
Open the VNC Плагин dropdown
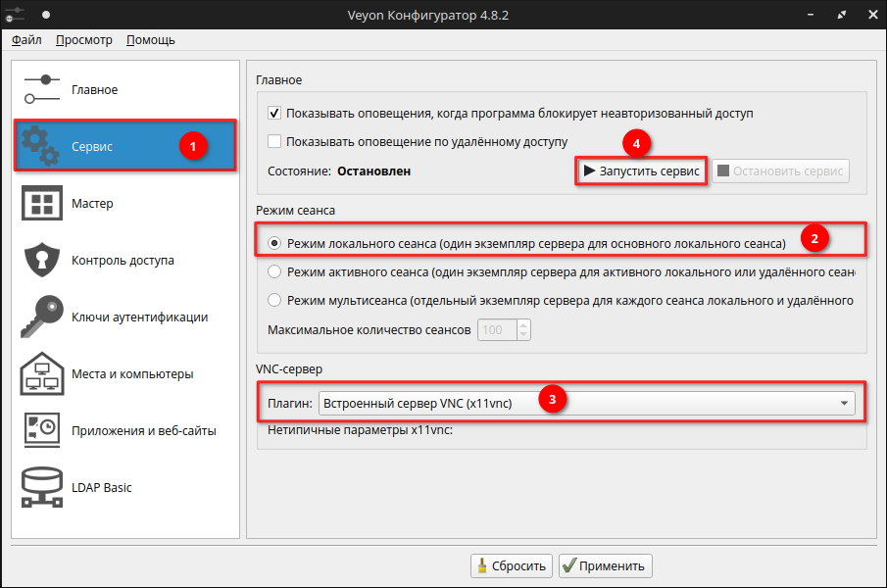pos(587,403)
